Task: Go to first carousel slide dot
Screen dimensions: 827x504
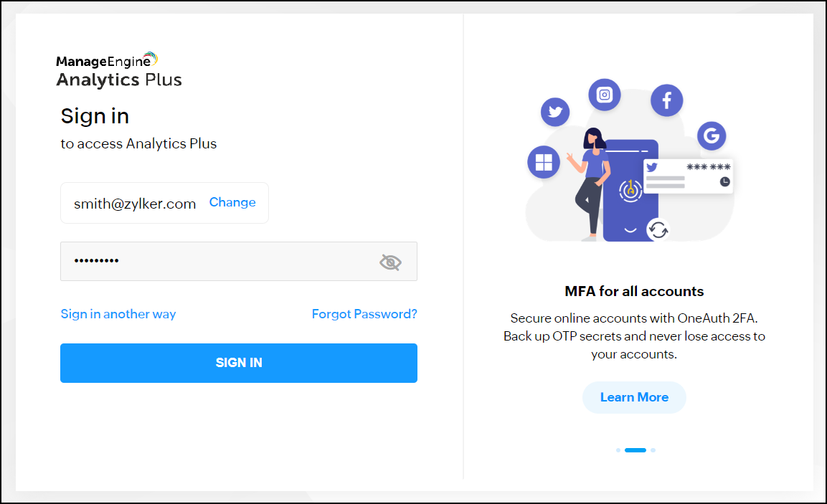Action: pyautogui.click(x=618, y=450)
